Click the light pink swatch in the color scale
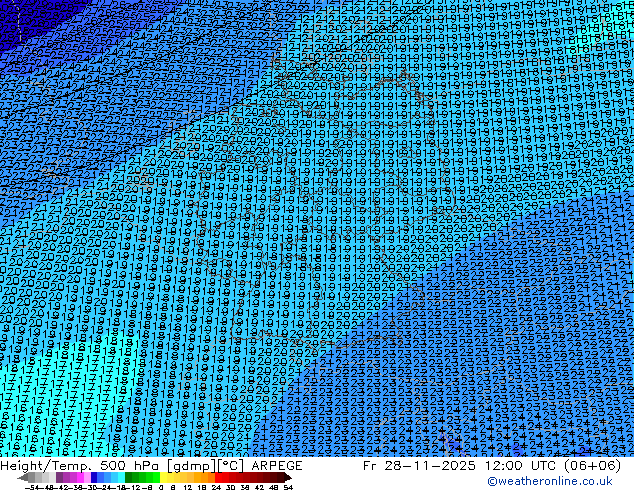 pyautogui.click(x=87, y=477)
